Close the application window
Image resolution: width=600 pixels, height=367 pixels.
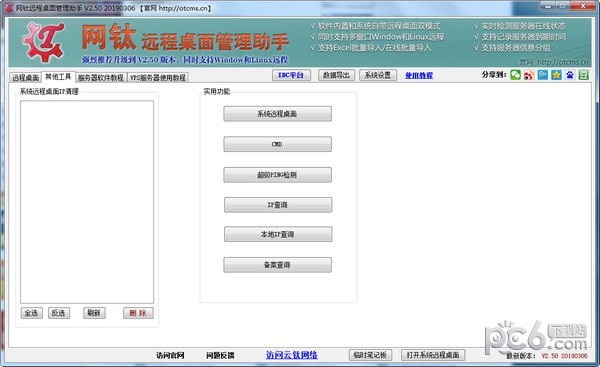583,6
